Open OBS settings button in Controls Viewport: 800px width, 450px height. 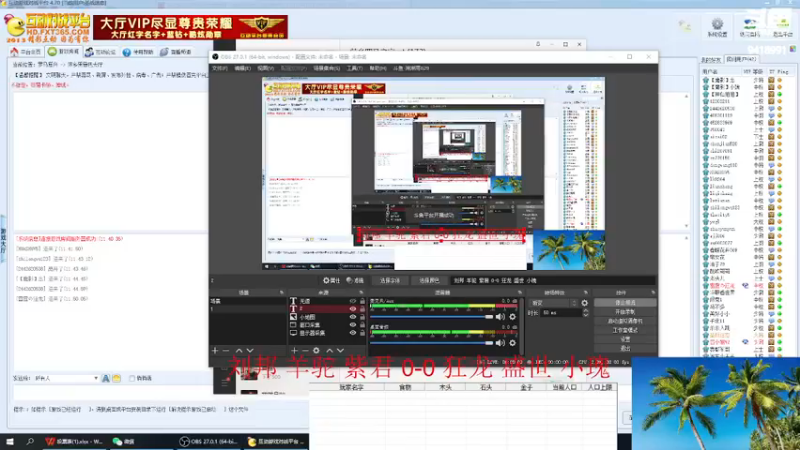pyautogui.click(x=625, y=339)
